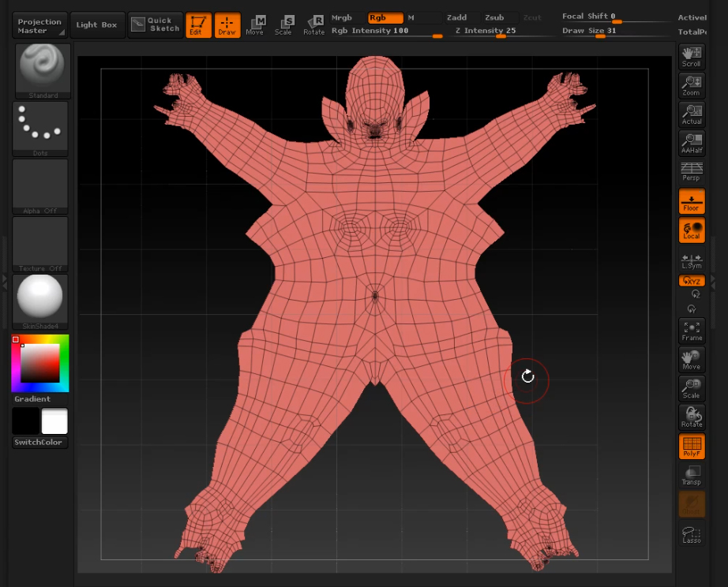Open the Dots stroke type popup

[x=40, y=128]
